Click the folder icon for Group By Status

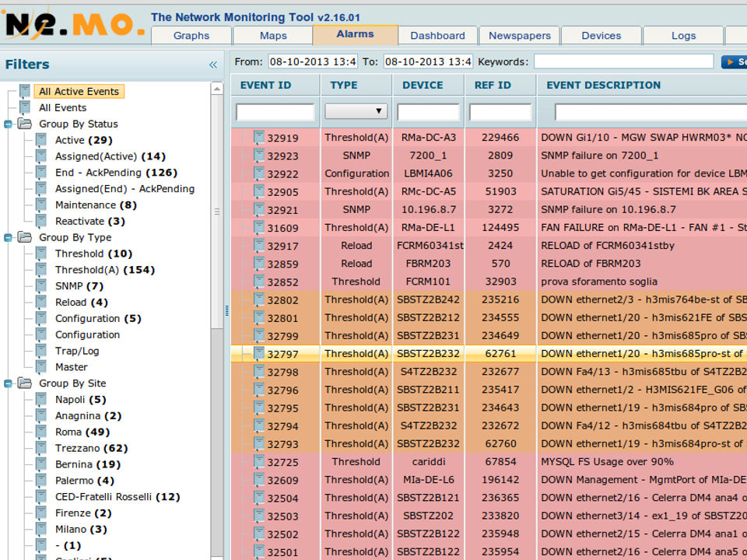[x=25, y=124]
